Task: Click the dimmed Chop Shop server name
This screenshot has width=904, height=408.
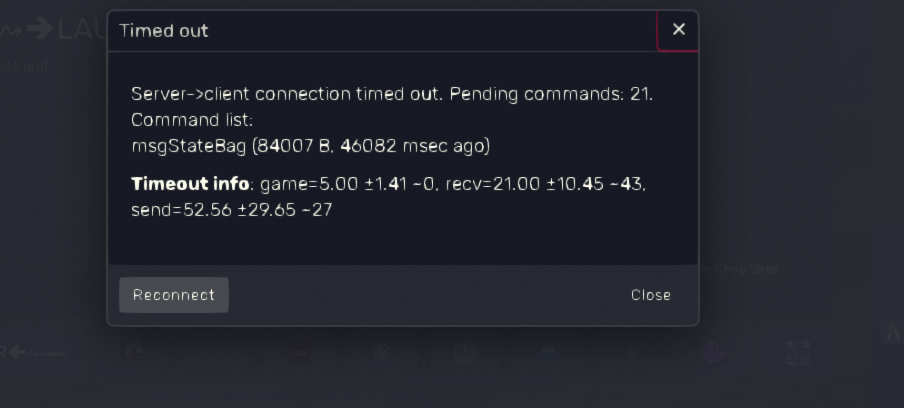Action: coord(739,269)
